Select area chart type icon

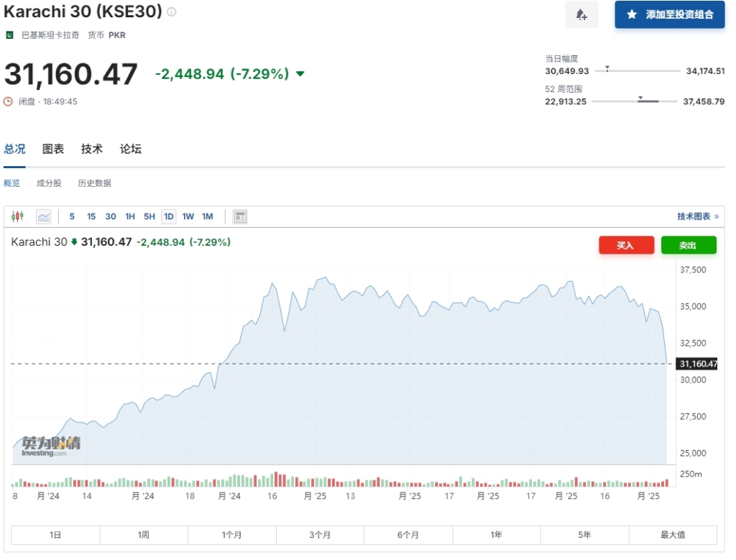pyautogui.click(x=44, y=216)
